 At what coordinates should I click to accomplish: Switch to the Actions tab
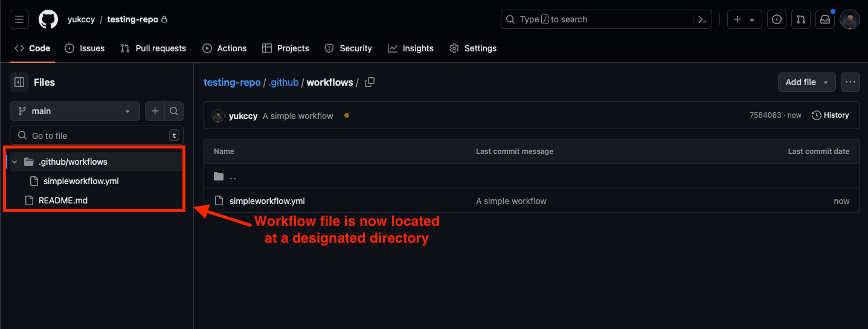coord(225,48)
